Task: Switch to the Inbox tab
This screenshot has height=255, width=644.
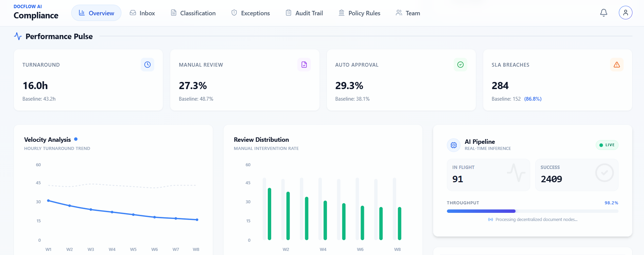Action: point(142,13)
